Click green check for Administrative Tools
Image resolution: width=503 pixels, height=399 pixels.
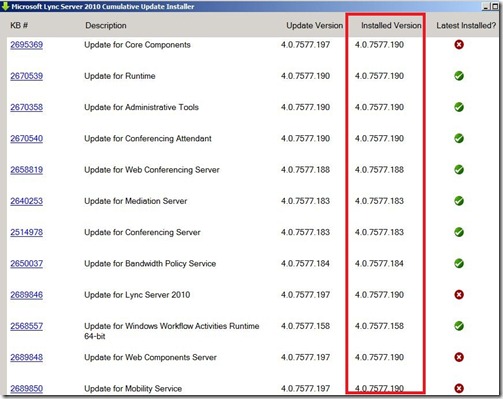pyautogui.click(x=459, y=107)
